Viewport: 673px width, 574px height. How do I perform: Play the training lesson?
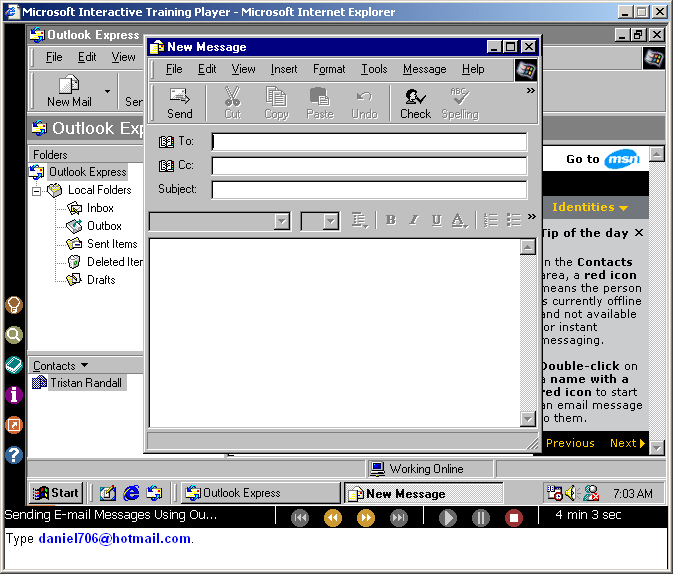[448, 518]
